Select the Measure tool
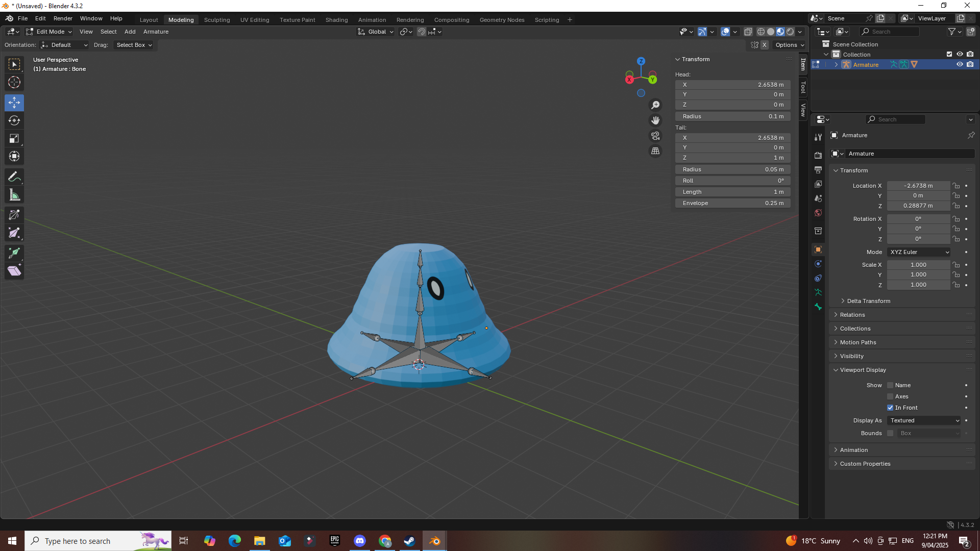The image size is (980, 551). [14, 195]
